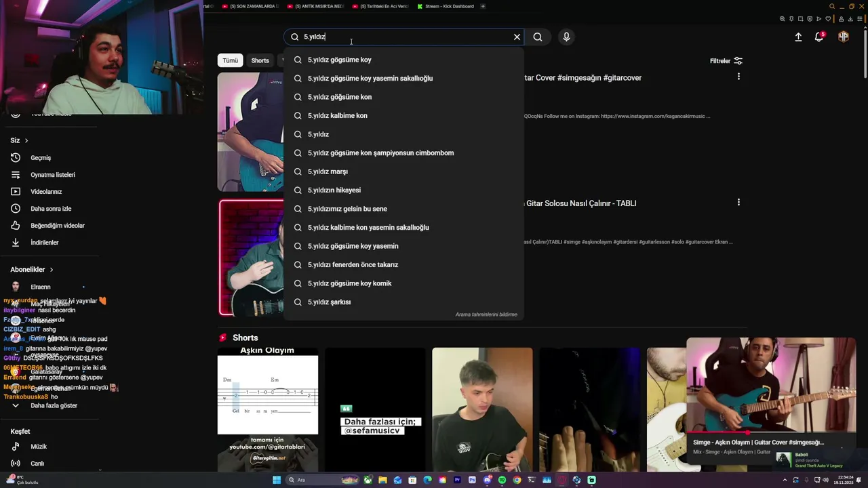Select the Shorts filter chip
The image size is (868, 488).
260,60
